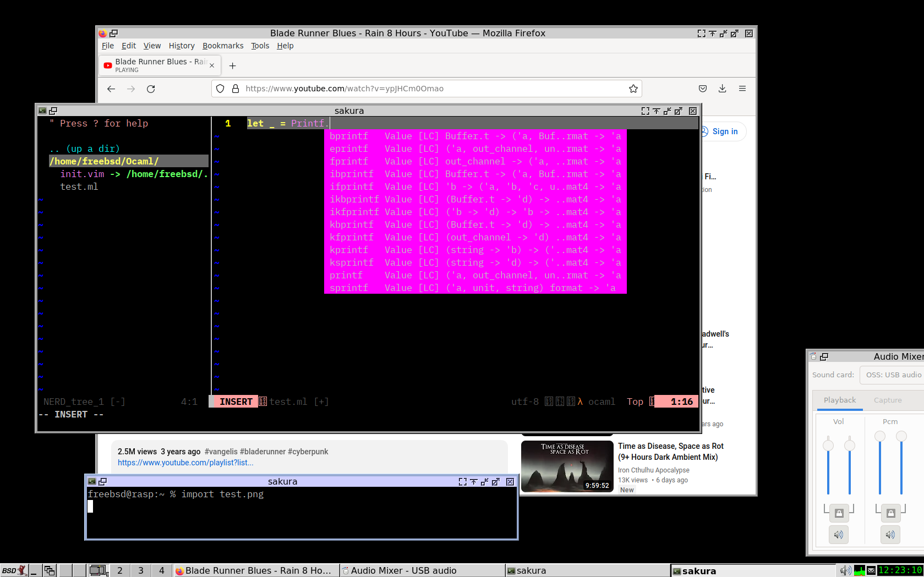Screen dimensions: 924x577
Task: Open the tray volume speaker icon
Action: pos(845,570)
